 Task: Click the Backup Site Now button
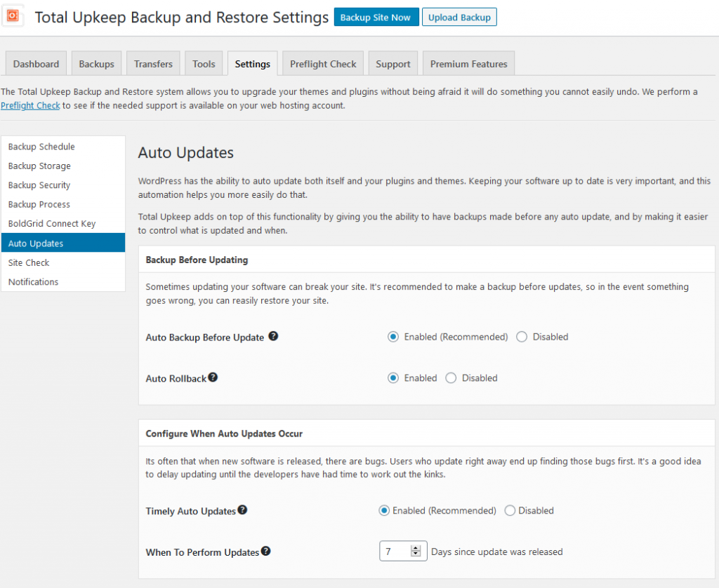point(376,18)
